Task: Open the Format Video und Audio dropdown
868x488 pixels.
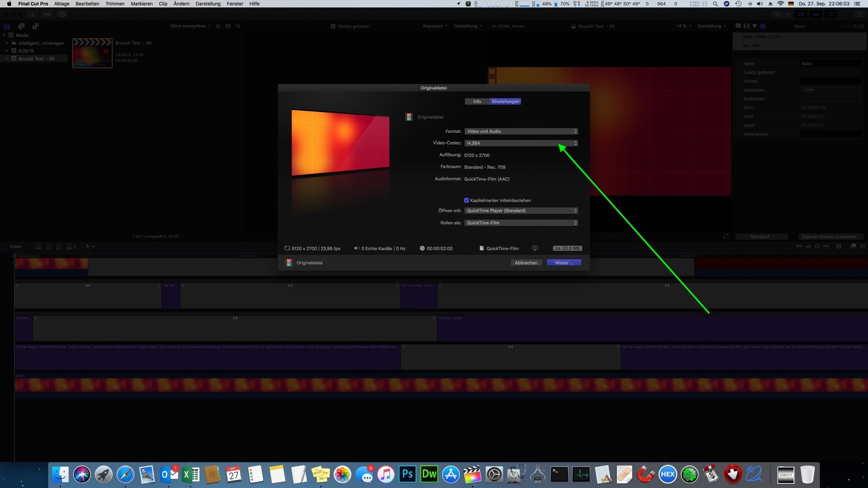Action: pos(521,131)
